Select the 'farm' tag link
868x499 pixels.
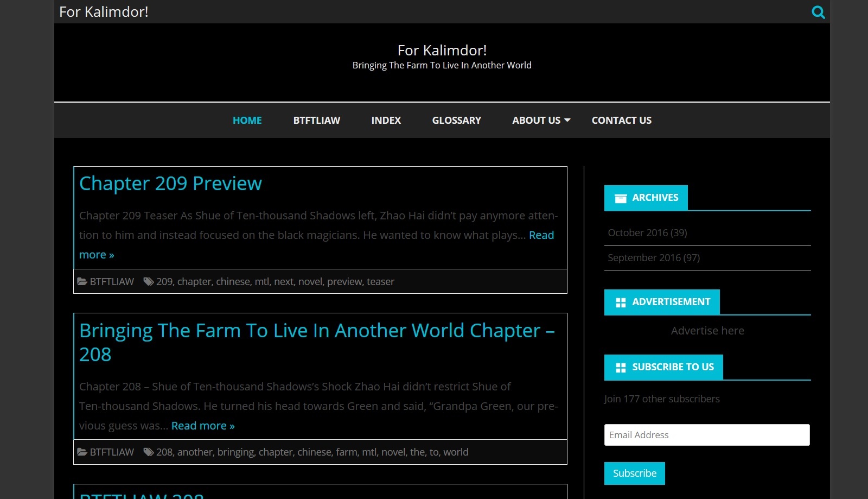pyautogui.click(x=347, y=452)
